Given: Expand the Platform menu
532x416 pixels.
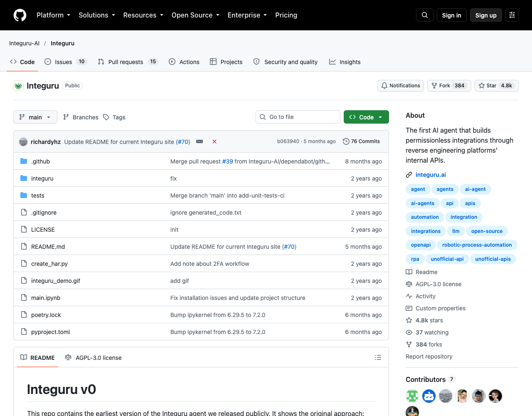Looking at the screenshot, I should (x=53, y=15).
